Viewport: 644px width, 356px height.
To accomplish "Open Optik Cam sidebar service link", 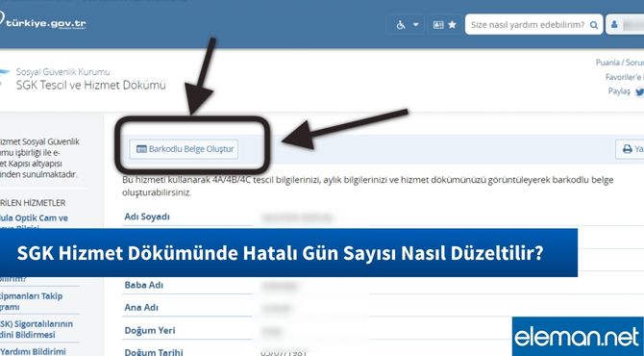I will [x=34, y=223].
